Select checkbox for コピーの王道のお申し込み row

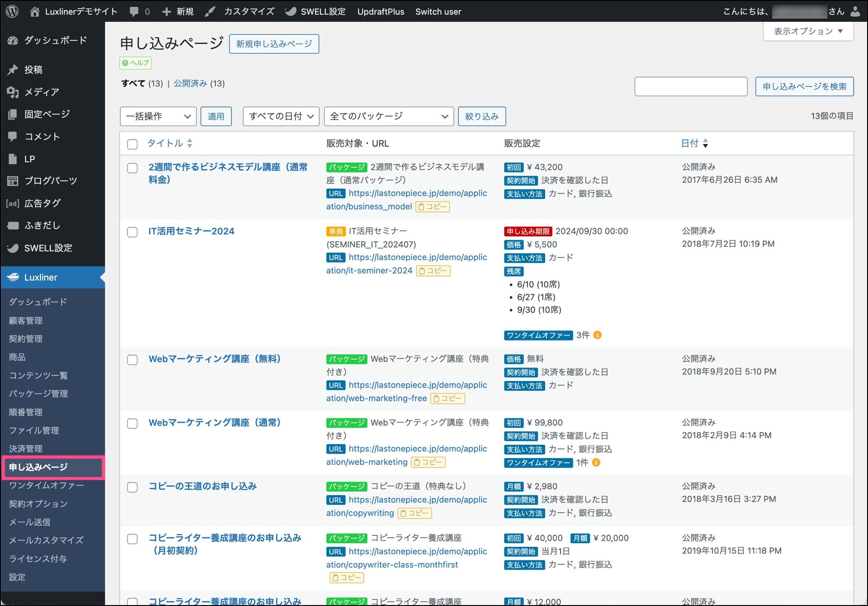click(x=132, y=487)
